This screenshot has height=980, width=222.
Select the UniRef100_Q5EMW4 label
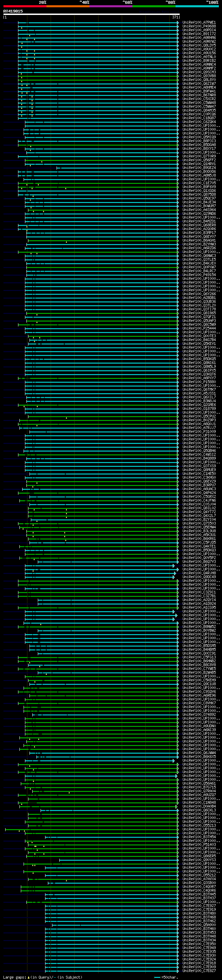[199, 527]
